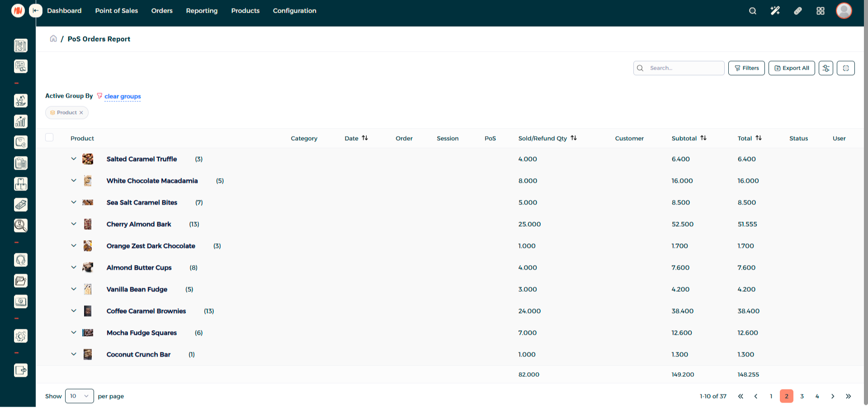Viewport: 868px width, 413px height.
Task: Go to page 3
Action: click(802, 396)
